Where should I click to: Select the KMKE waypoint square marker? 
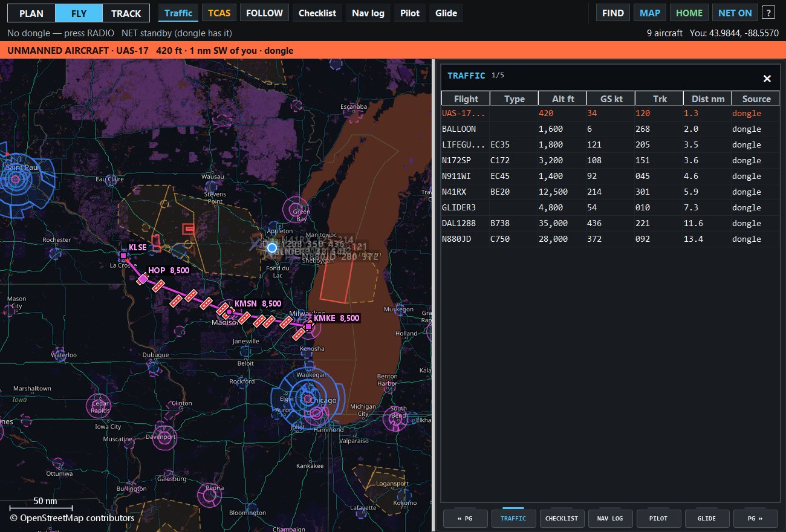click(308, 326)
